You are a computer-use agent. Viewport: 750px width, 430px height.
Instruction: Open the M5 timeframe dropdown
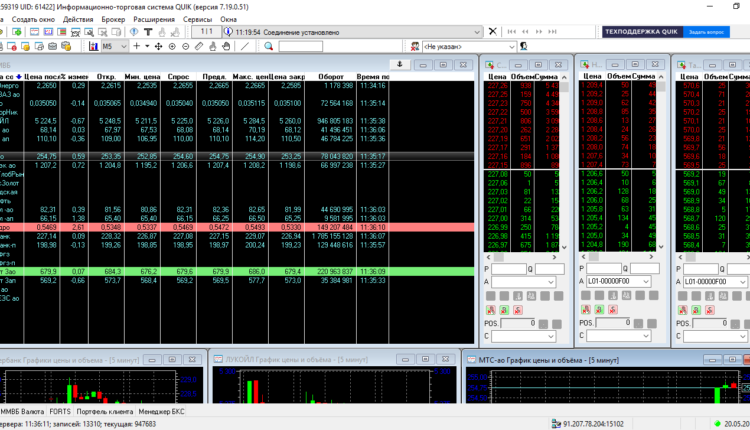124,46
